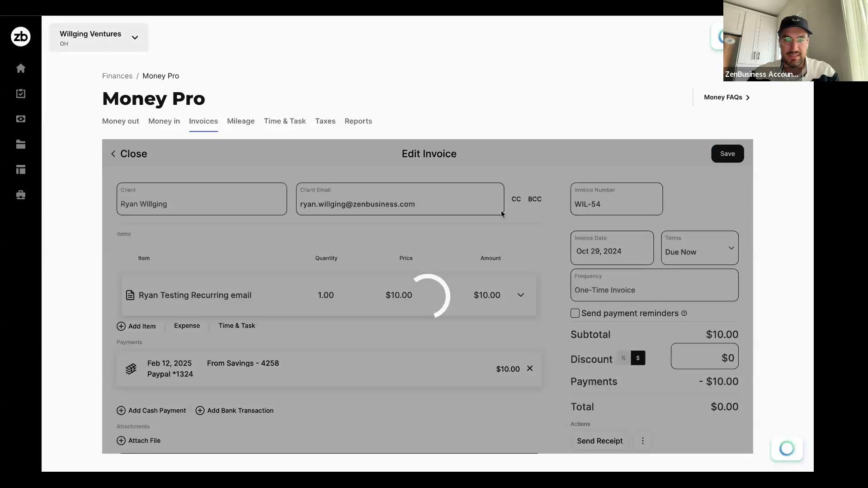Select the Invoices tab

tap(203, 121)
